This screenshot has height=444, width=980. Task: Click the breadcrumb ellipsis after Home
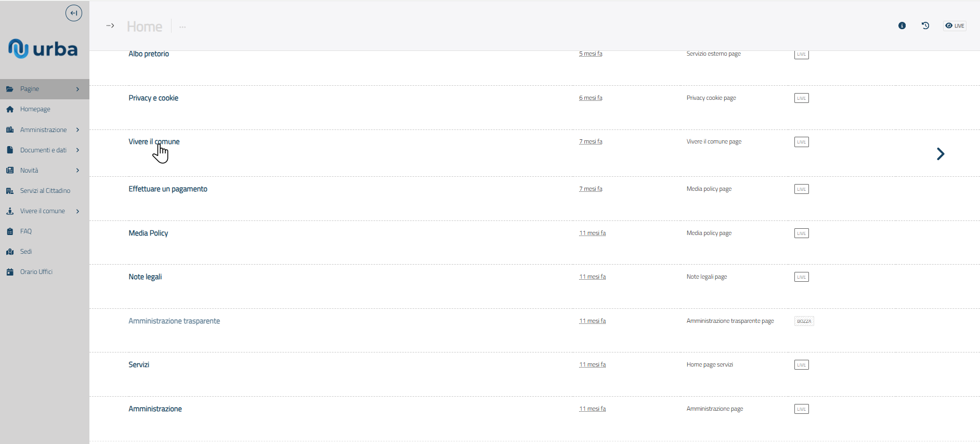(182, 27)
